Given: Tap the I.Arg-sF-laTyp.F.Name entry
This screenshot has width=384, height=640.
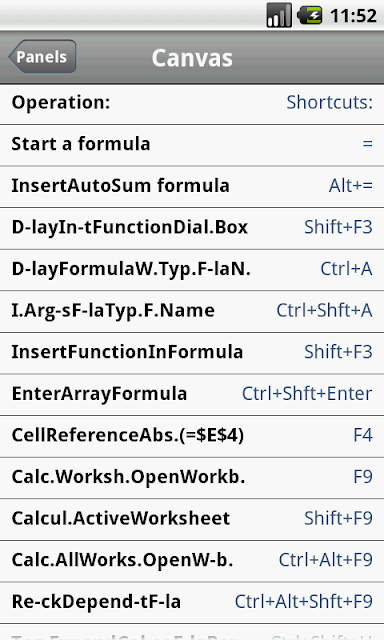Looking at the screenshot, I should [x=192, y=311].
